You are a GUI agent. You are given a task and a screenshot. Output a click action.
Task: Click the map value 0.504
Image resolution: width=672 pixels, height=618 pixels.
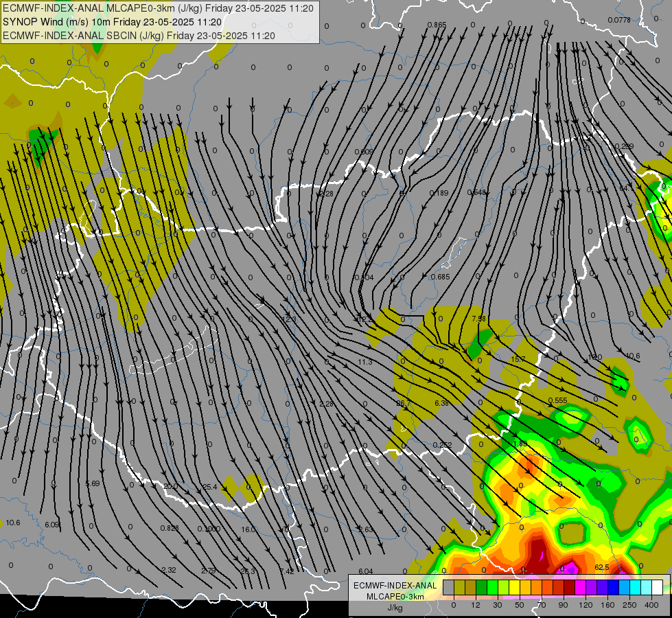[364, 277]
